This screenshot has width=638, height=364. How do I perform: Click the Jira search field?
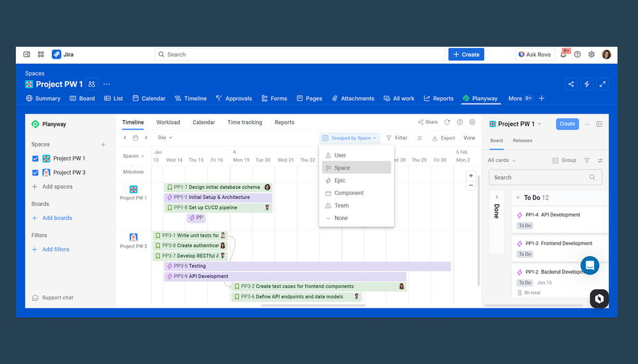click(x=300, y=54)
